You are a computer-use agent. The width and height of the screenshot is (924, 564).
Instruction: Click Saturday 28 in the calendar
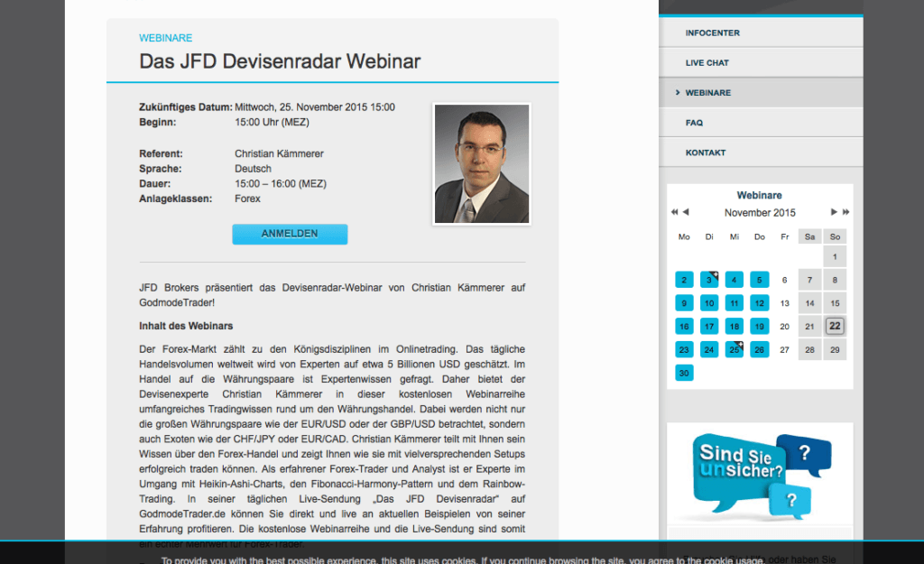810,350
